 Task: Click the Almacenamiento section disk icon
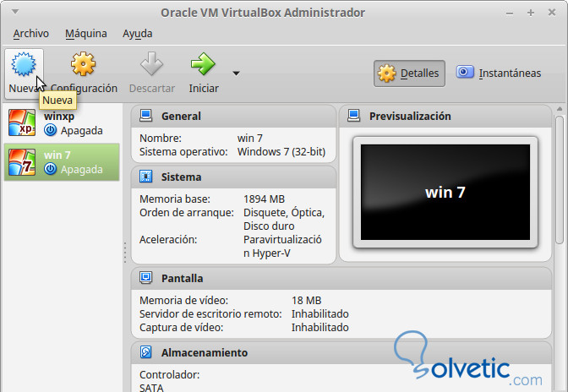[x=145, y=352]
